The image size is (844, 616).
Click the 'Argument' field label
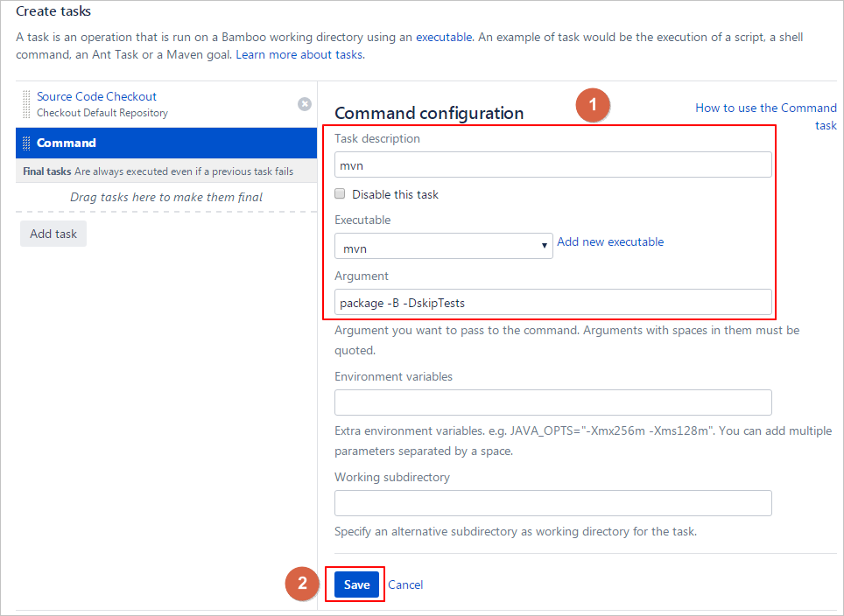pos(362,276)
